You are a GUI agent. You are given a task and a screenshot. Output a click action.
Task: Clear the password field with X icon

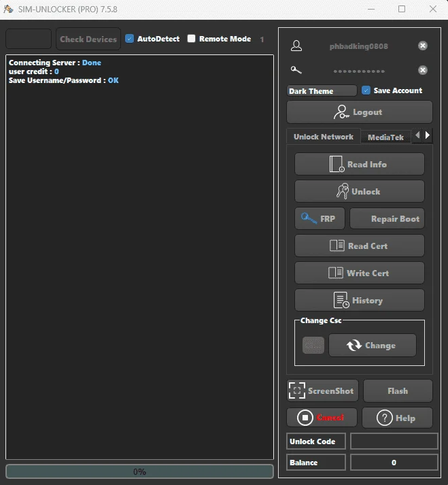pos(422,70)
